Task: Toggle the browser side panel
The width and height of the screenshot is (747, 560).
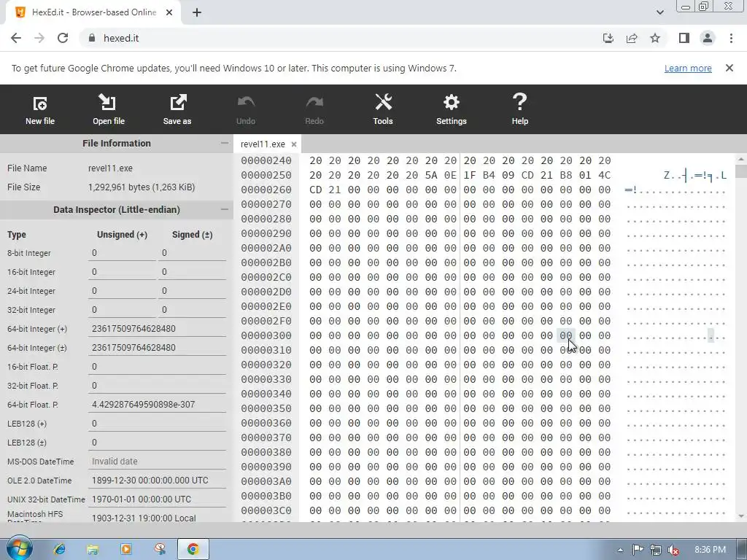Action: pyautogui.click(x=684, y=38)
